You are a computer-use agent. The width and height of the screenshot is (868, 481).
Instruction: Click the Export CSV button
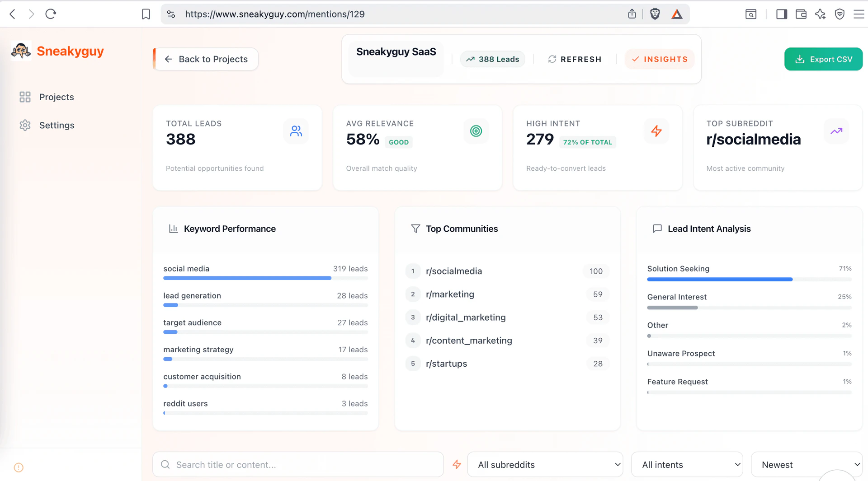coord(823,59)
